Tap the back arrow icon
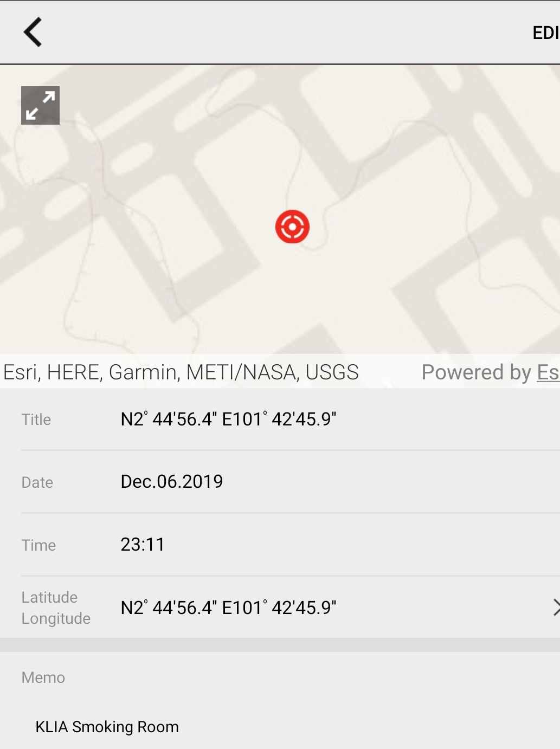The height and width of the screenshot is (749, 560). tap(33, 33)
